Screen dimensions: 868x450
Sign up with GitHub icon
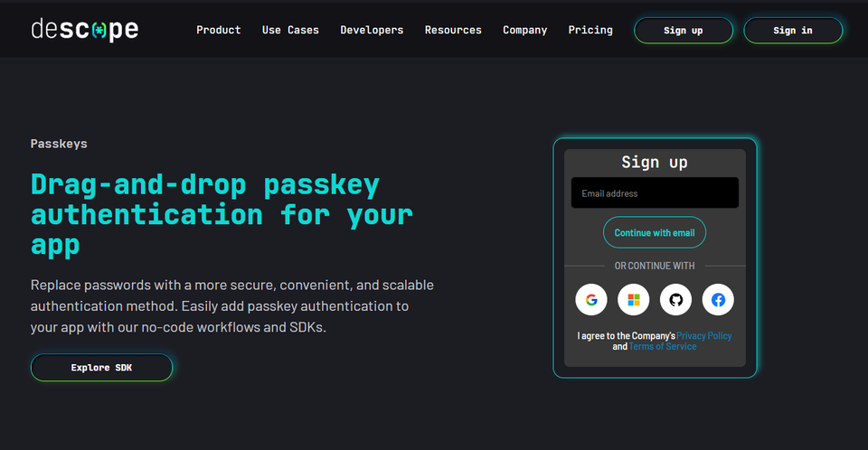[x=675, y=299]
